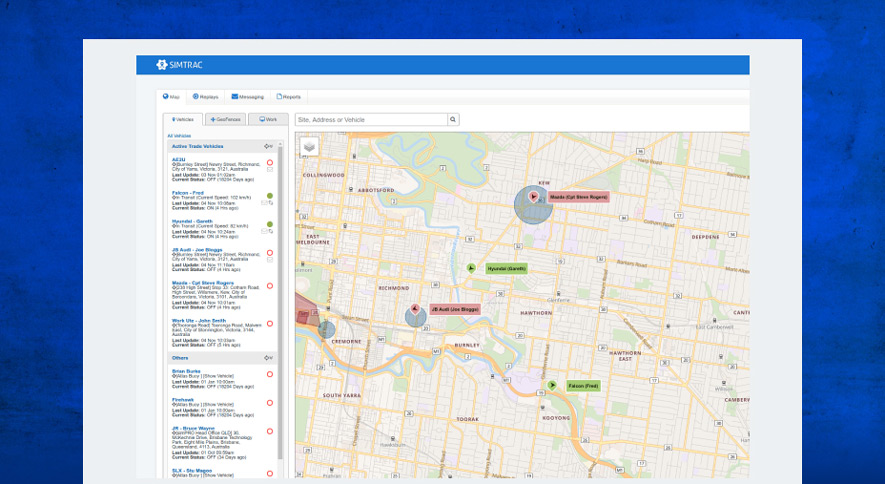Viewport: 885px width, 484px height.
Task: Click the search magnifier button
Action: coord(453,120)
